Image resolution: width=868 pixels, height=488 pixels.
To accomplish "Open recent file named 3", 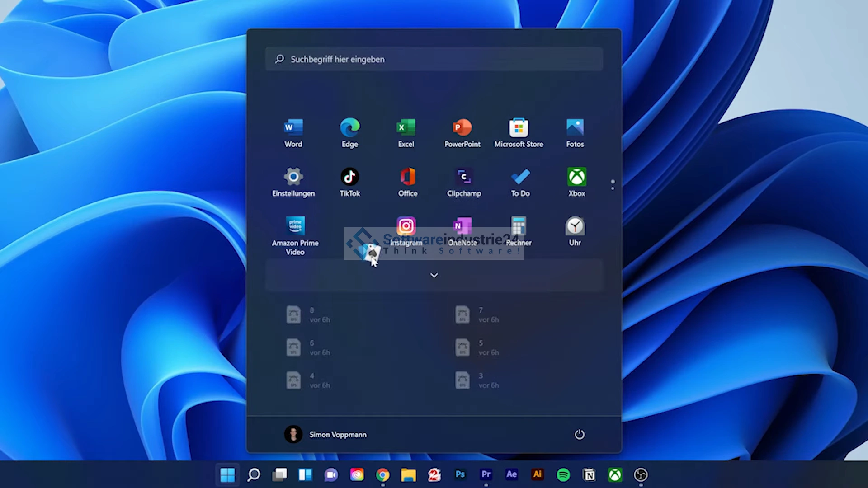I will [481, 380].
